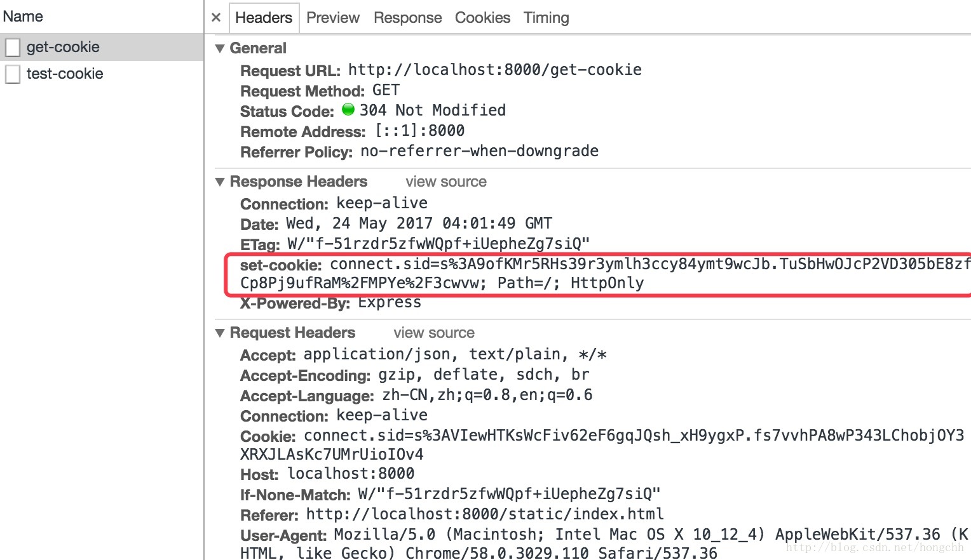Open the Preview tab
This screenshot has height=560, width=971.
(333, 18)
